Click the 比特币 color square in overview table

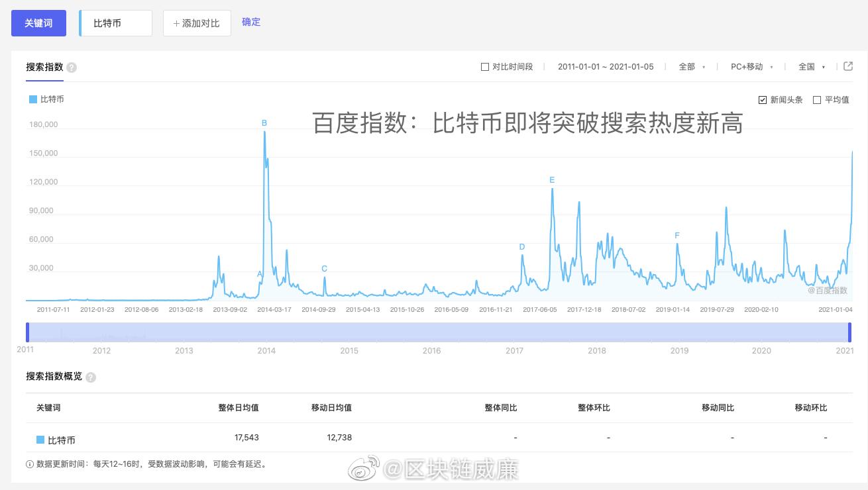(x=40, y=440)
